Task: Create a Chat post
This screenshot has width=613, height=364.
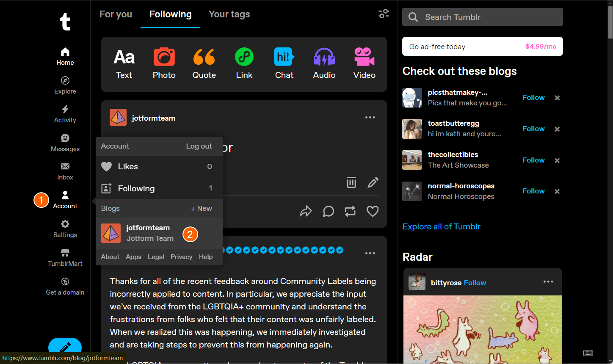Action: [x=284, y=64]
